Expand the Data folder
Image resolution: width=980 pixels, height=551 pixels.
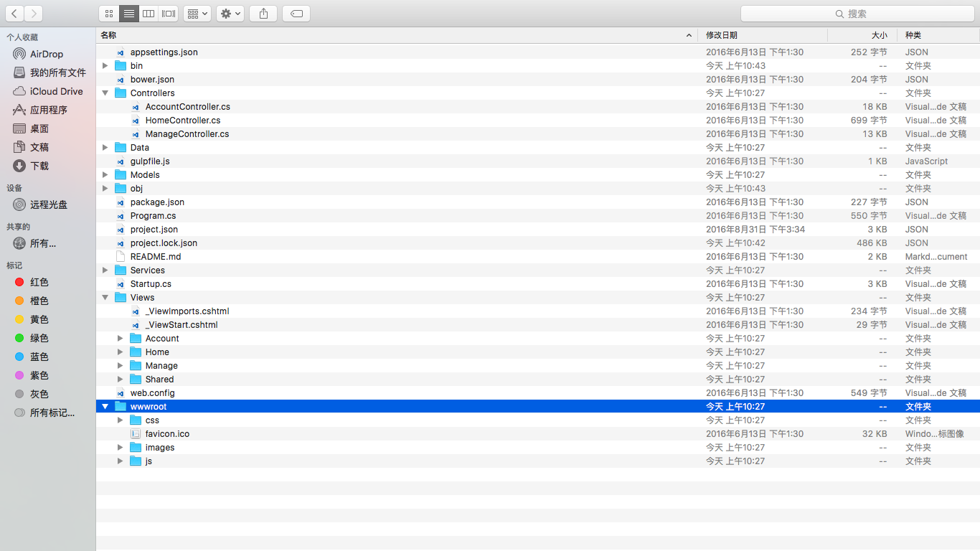click(x=105, y=147)
